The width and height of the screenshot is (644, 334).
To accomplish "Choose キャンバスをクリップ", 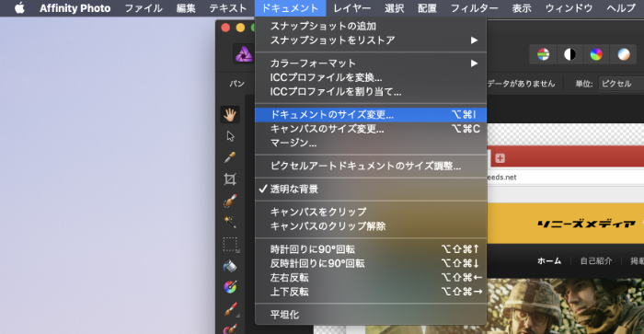I will coord(371,212).
